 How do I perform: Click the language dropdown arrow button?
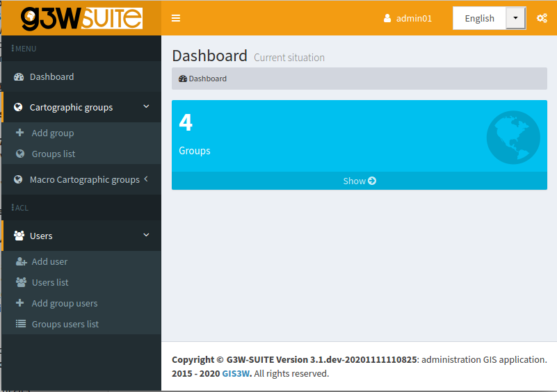point(515,18)
